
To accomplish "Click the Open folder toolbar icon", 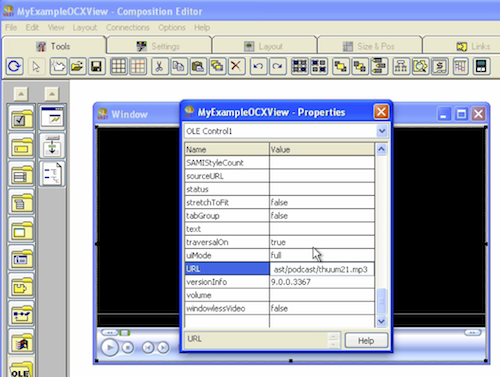I will (x=77, y=66).
